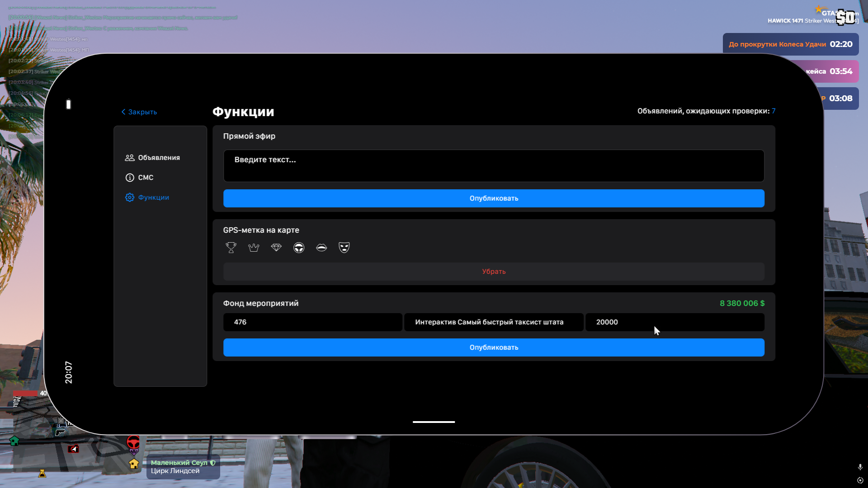This screenshot has width=868, height=488.
Task: Focus the Введите текст broadcast field
Action: point(494,166)
